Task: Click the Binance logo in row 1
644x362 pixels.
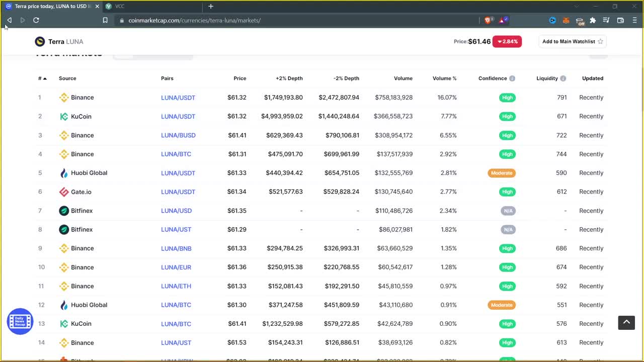Action: click(64, 98)
